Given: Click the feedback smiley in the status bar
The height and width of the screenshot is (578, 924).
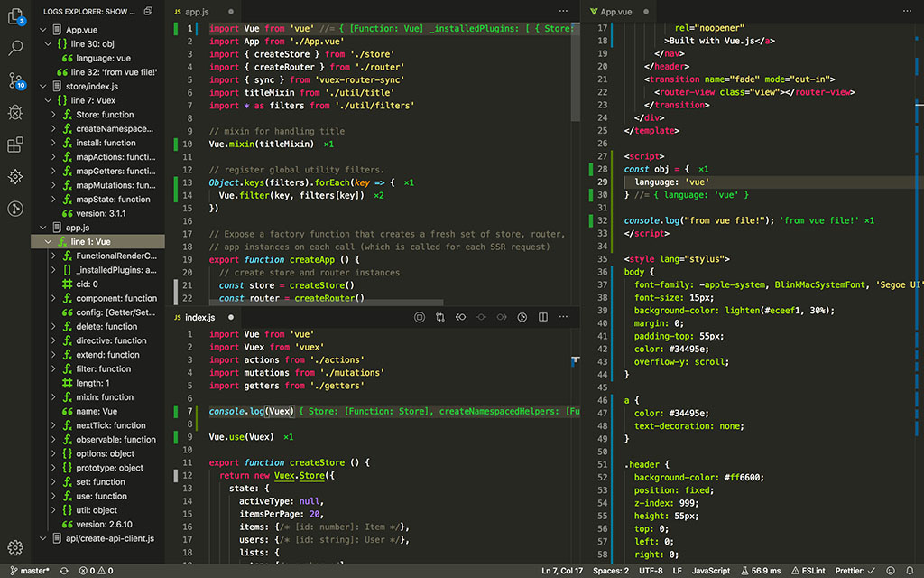Looking at the screenshot, I should [x=891, y=569].
